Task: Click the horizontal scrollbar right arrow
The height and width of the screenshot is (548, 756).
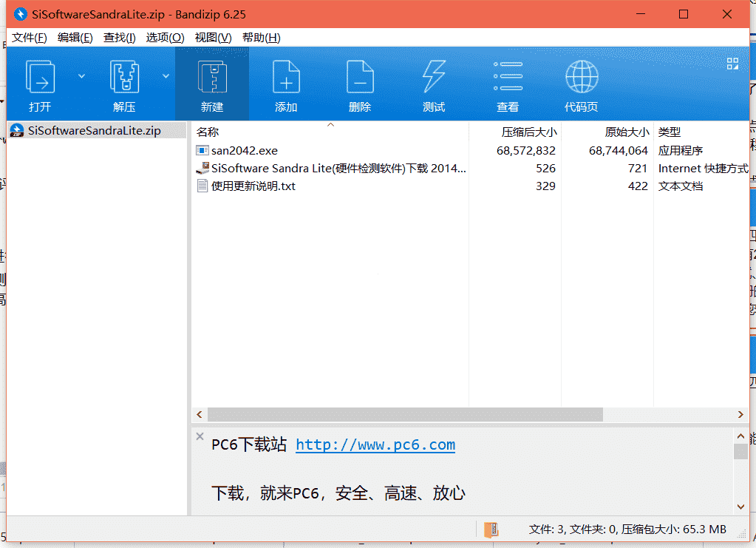Action: (x=740, y=414)
